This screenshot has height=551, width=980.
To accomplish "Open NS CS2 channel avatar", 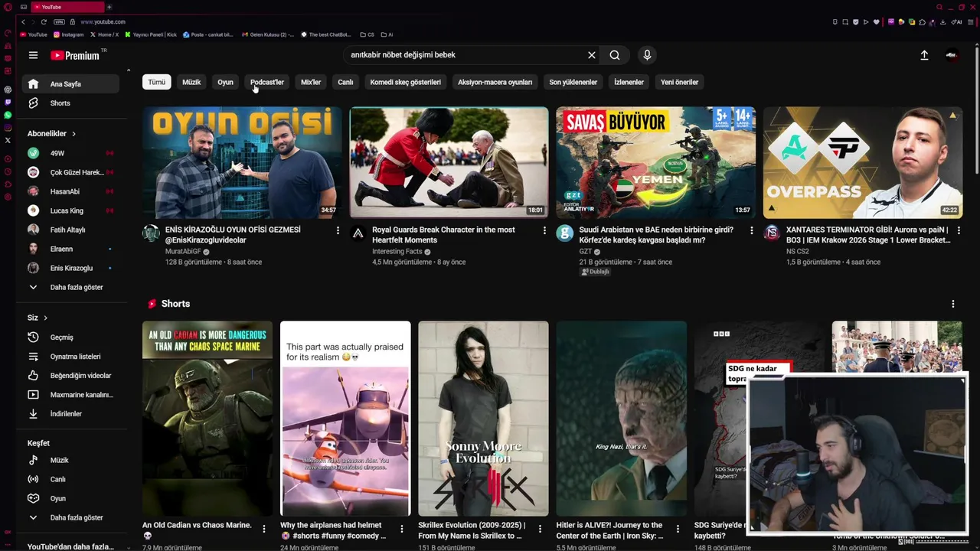I will pyautogui.click(x=771, y=233).
